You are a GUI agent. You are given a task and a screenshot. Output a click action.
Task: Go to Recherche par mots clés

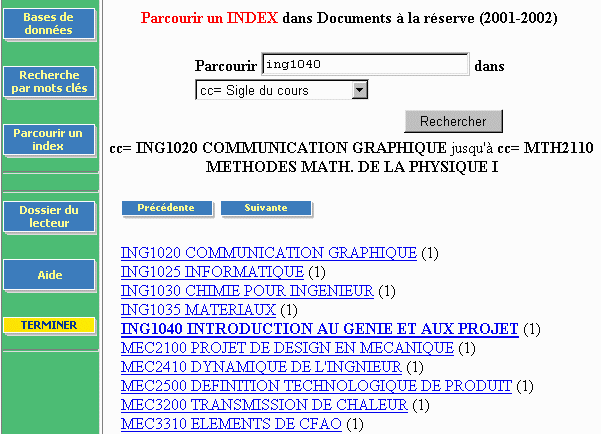[49, 82]
